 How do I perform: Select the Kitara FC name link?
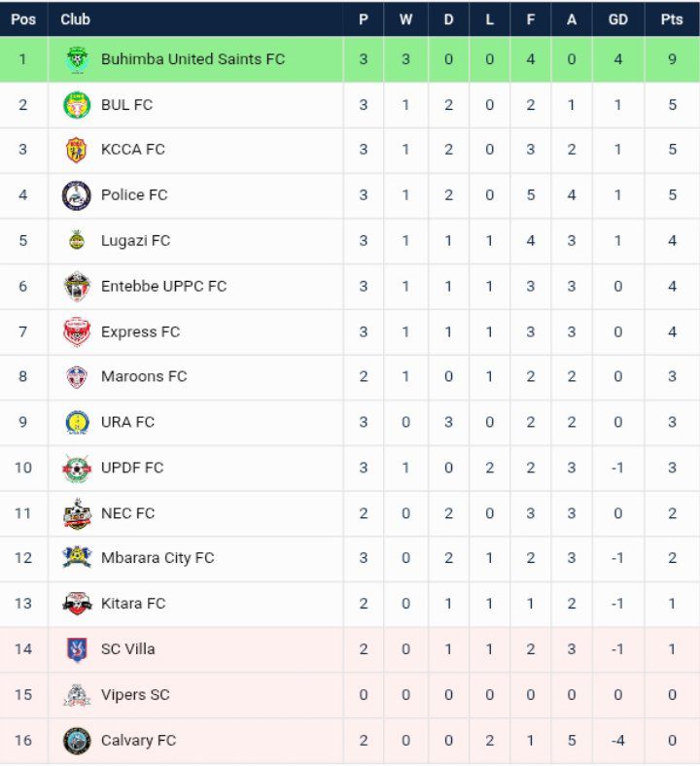(x=133, y=604)
